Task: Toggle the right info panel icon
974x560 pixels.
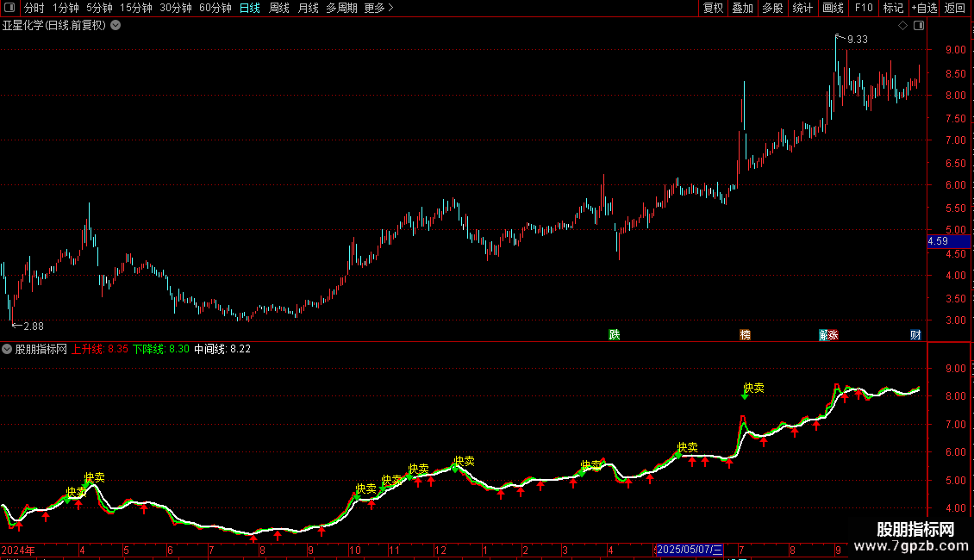Action: (x=919, y=26)
